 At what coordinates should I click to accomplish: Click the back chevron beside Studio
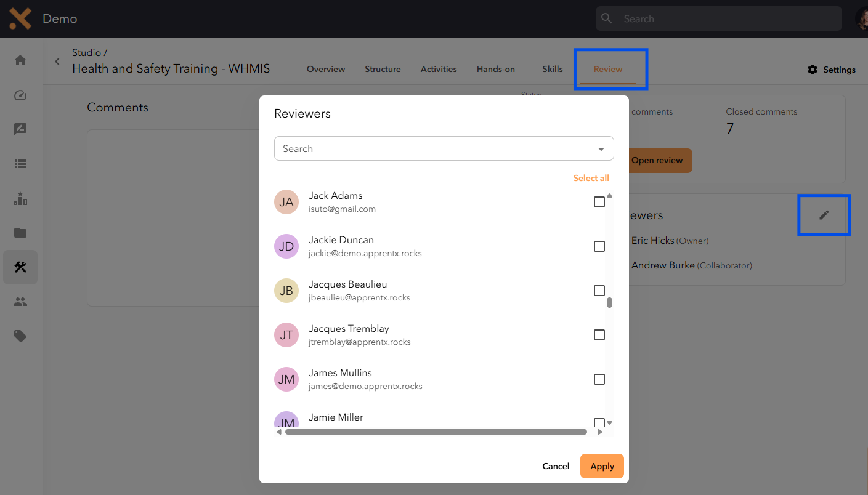click(x=57, y=62)
